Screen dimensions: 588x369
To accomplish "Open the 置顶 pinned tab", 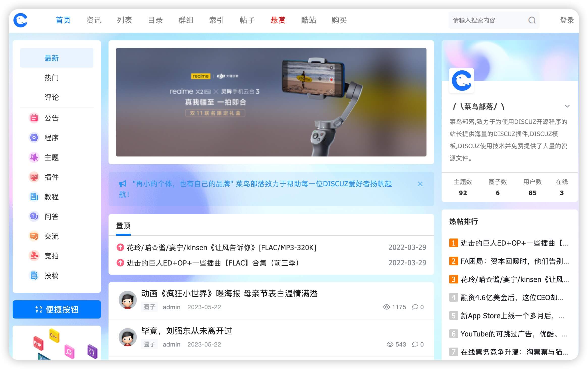I will pyautogui.click(x=123, y=226).
